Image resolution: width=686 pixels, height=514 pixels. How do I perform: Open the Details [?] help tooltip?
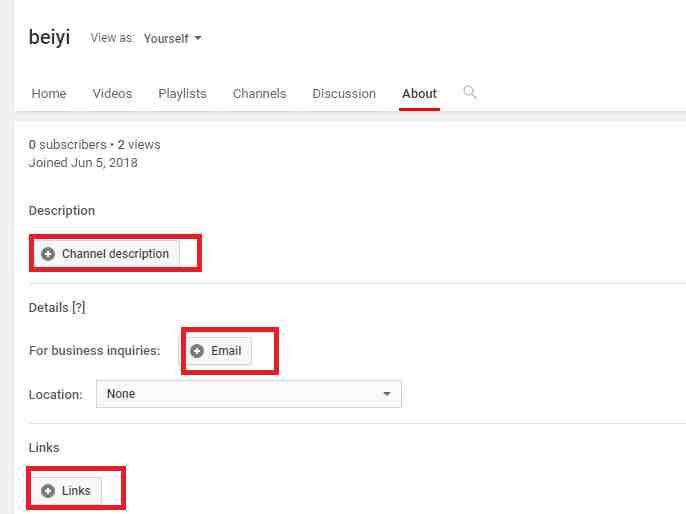(78, 308)
